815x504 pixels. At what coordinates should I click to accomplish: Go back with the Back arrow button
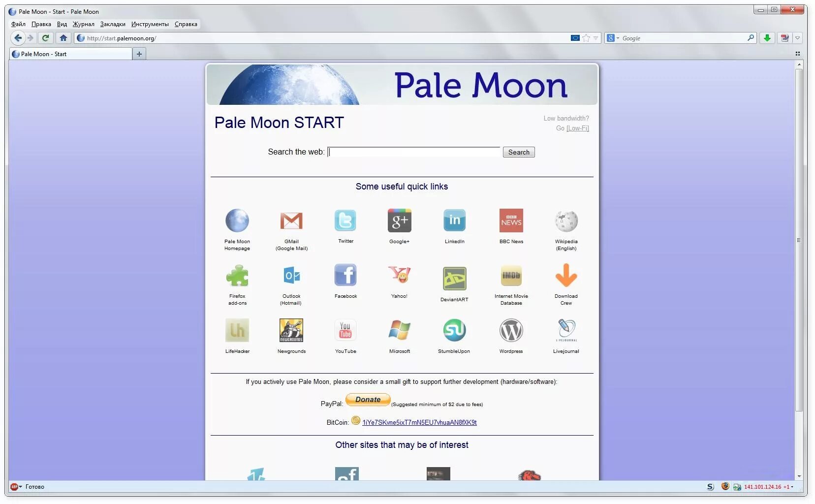click(x=18, y=38)
